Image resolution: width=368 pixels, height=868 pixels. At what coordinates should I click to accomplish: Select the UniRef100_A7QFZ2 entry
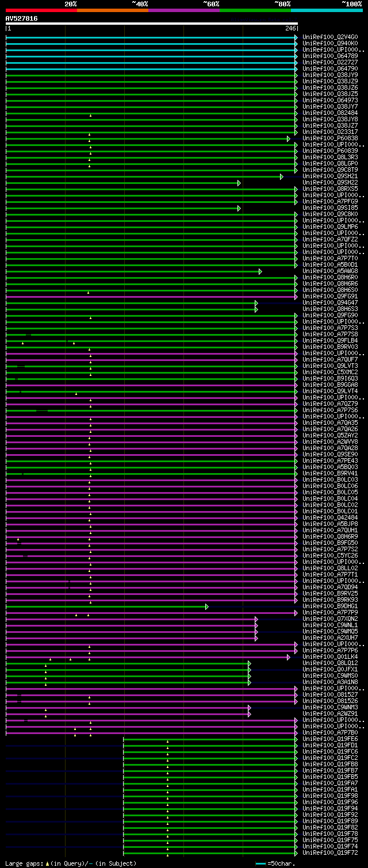click(330, 240)
